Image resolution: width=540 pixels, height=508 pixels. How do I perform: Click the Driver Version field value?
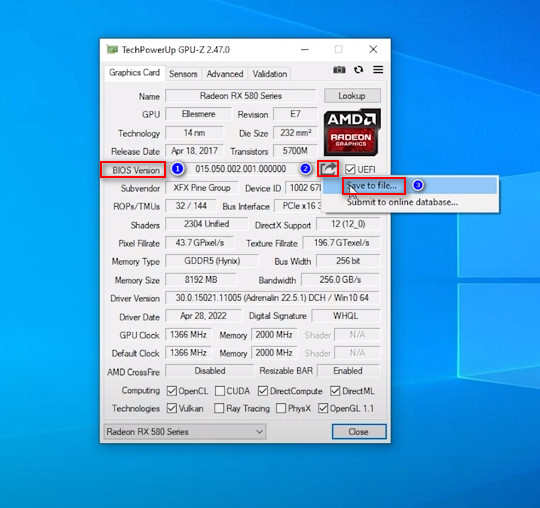(272, 298)
